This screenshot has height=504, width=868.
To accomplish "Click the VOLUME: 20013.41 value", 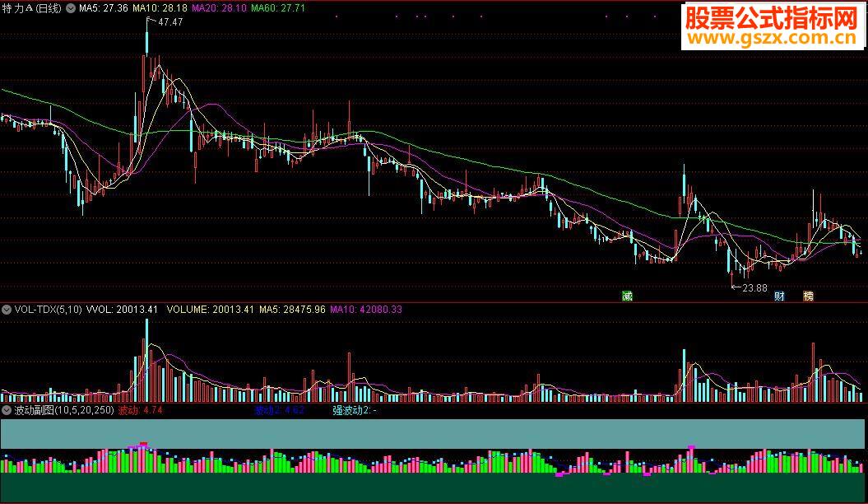I will click(x=211, y=310).
